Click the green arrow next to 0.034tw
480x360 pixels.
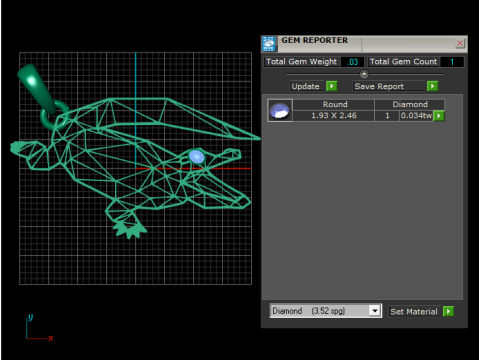[x=439, y=116]
